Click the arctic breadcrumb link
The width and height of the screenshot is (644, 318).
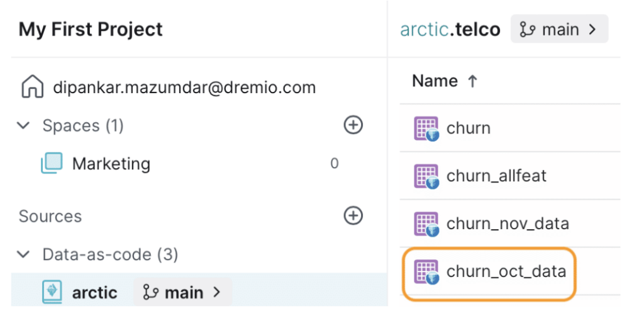coord(424,30)
